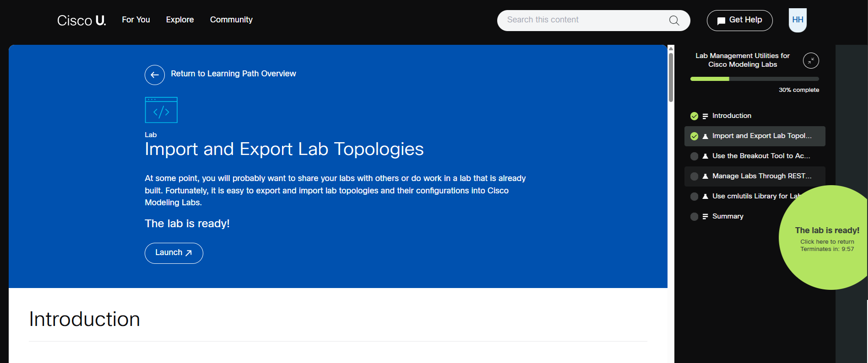Click the Lab Management Utilities course title
The width and height of the screenshot is (868, 363).
coord(743,60)
